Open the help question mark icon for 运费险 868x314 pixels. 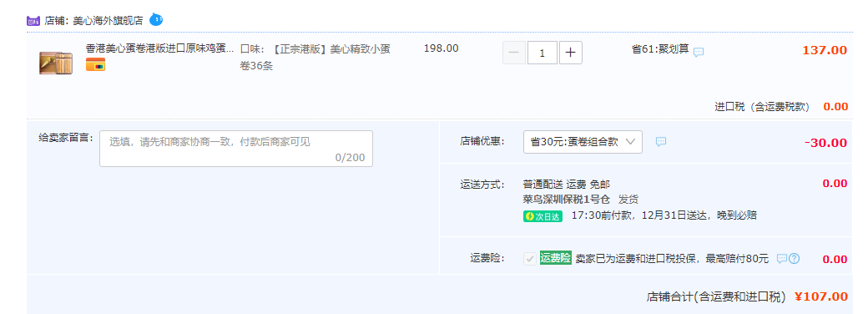[x=795, y=259]
